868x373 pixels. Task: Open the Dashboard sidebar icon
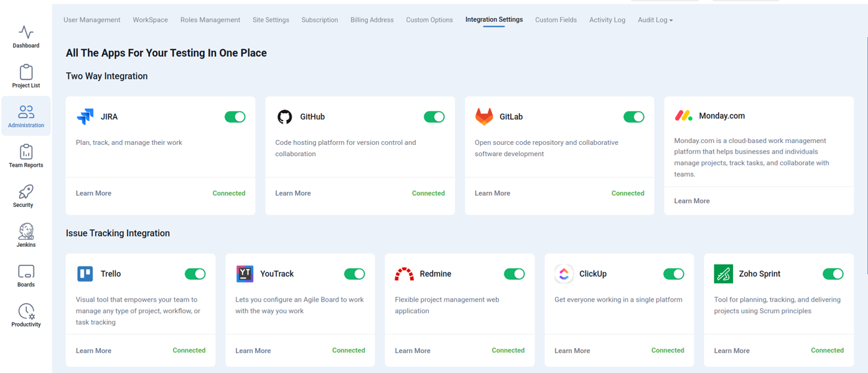26,32
